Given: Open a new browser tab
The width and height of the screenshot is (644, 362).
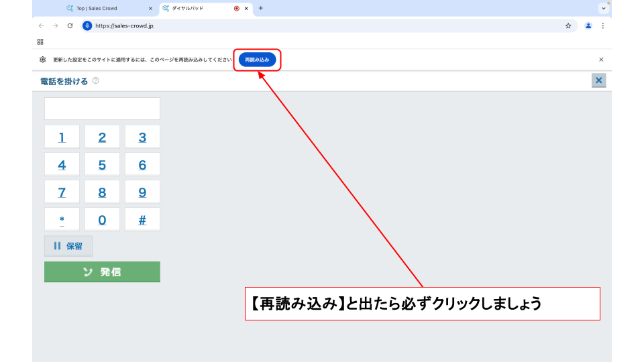Looking at the screenshot, I should 261,8.
